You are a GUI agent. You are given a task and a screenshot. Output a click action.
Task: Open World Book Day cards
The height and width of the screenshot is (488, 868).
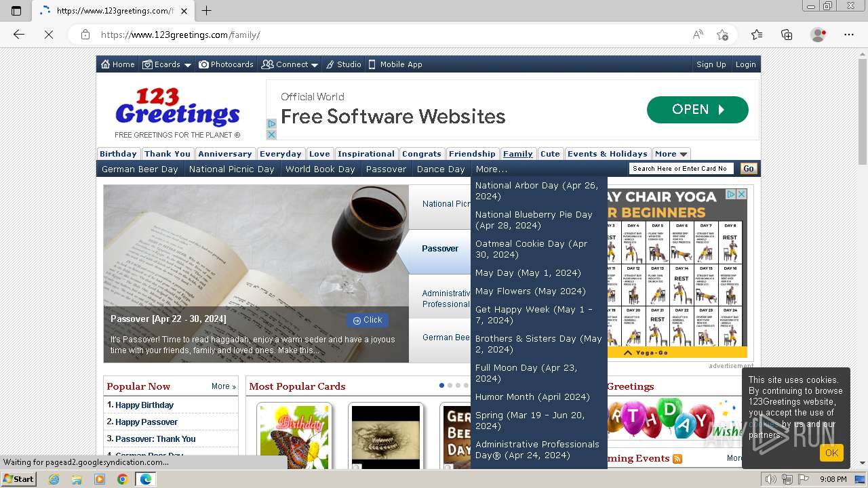pos(320,169)
